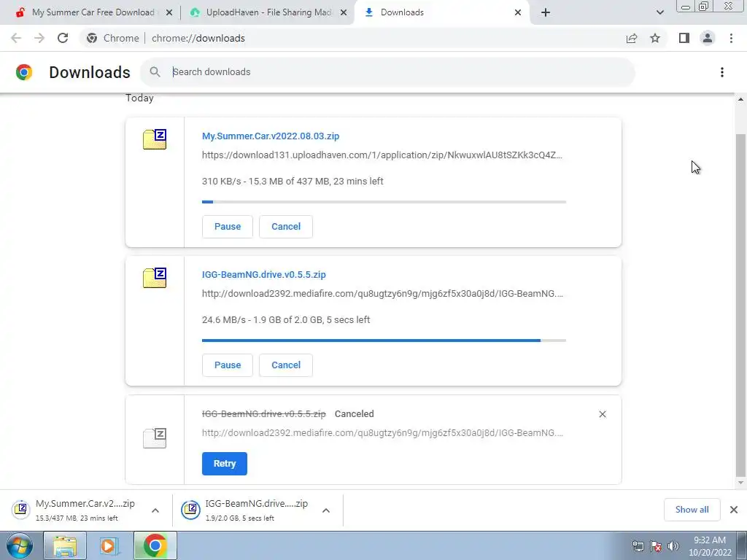Reload the downloads page
The height and width of the screenshot is (560, 747).
[x=63, y=38]
